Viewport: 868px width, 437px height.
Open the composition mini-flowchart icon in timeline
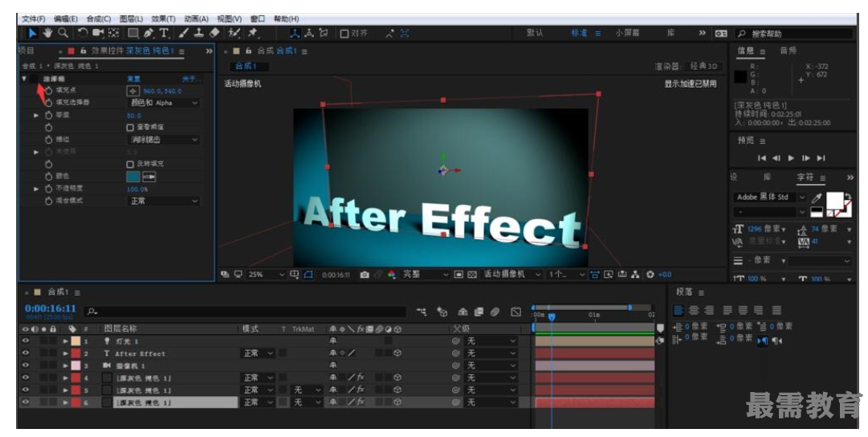(422, 312)
